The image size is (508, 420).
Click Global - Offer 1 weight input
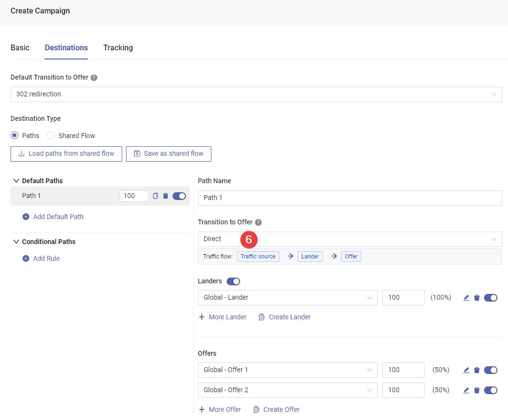coord(404,370)
